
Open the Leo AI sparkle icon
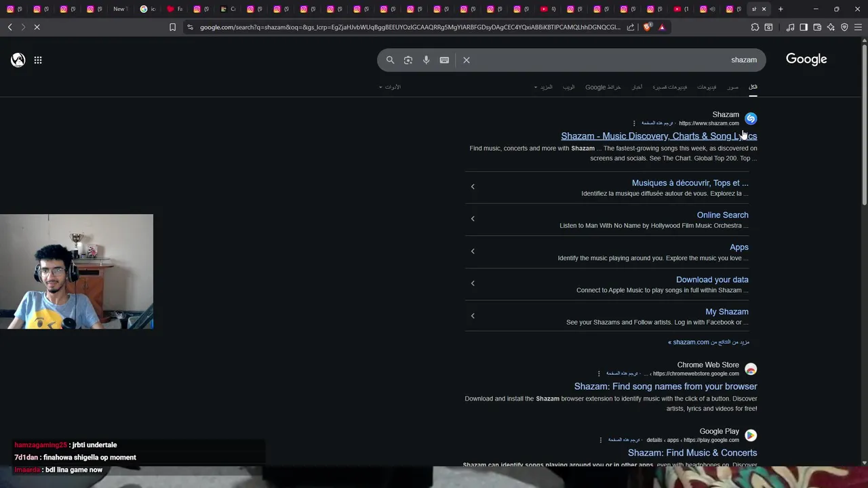(831, 27)
